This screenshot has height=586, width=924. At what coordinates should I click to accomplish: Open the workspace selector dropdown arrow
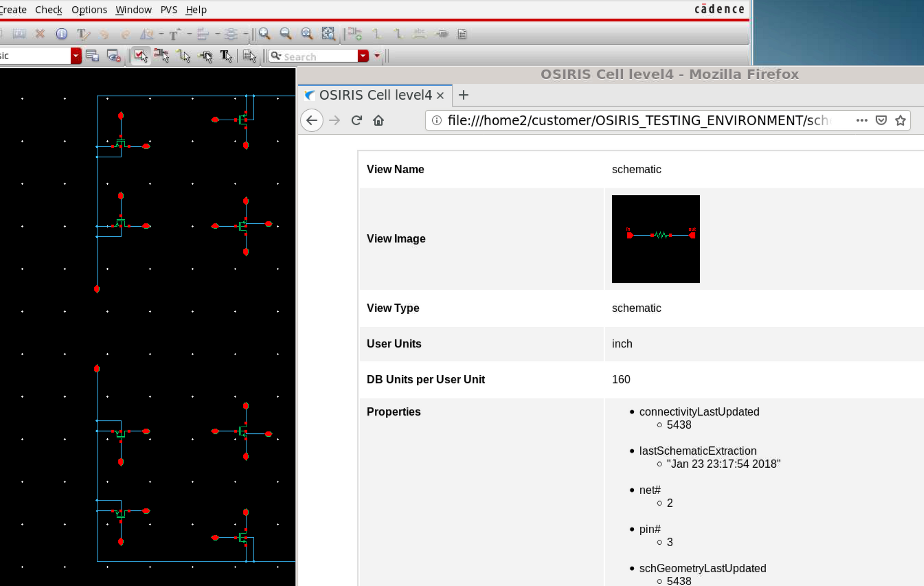coord(76,56)
